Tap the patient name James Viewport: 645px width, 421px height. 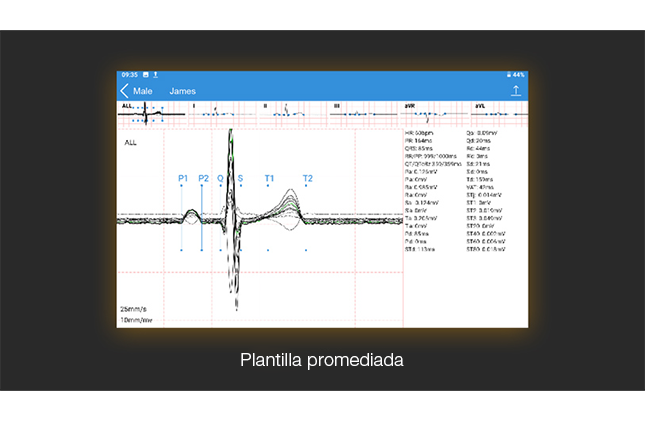[x=183, y=91]
